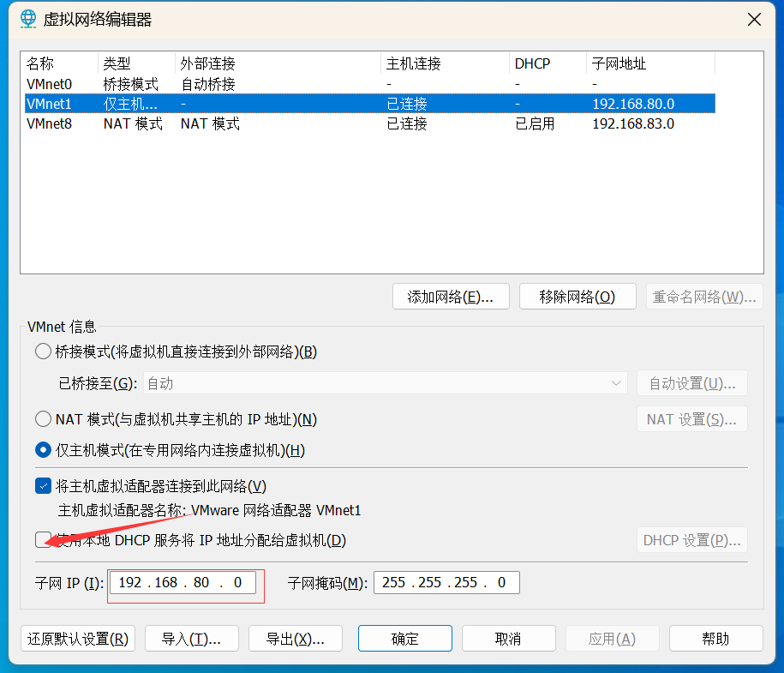Click 仅主机... type cell for VMnet1

pos(130,104)
